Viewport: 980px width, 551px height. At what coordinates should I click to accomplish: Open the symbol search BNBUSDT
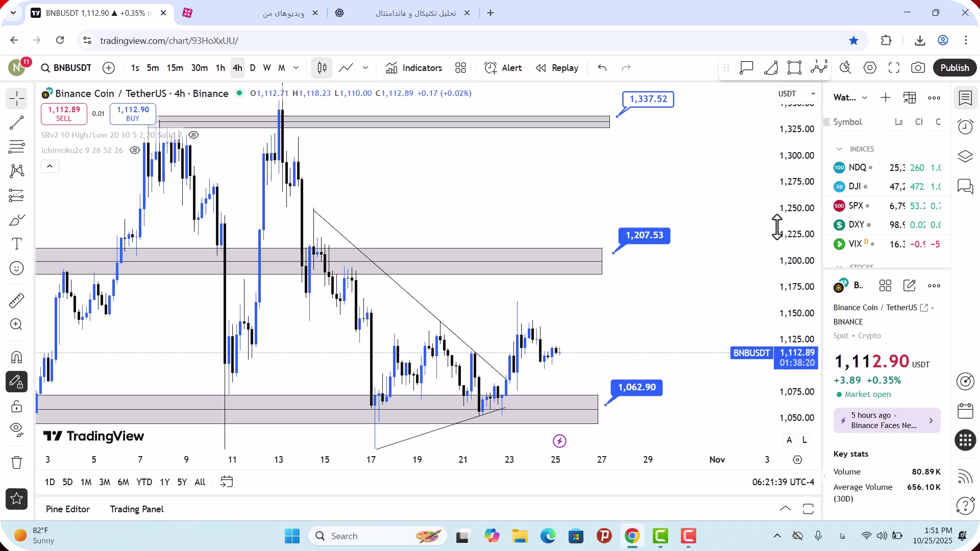66,68
